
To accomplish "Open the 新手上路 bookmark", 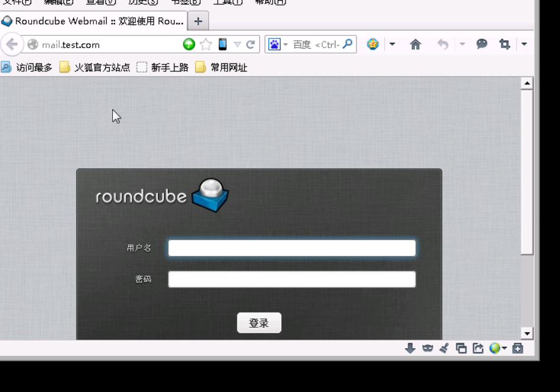I will (162, 67).
